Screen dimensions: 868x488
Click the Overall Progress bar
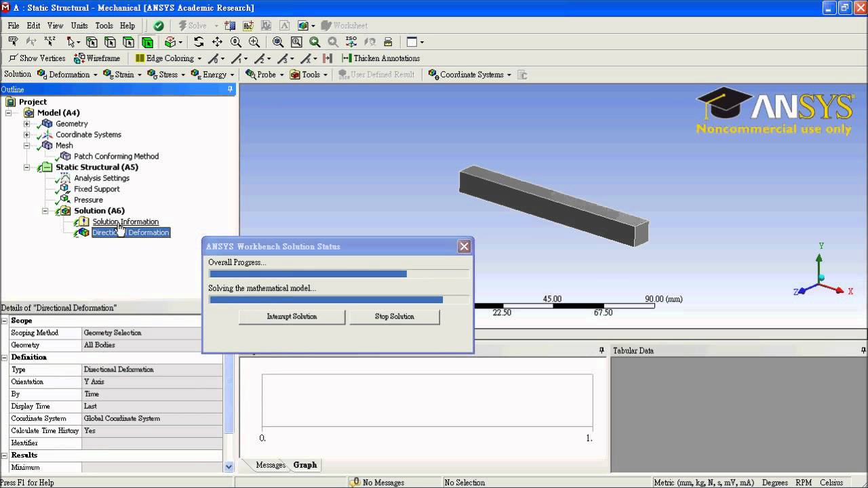click(339, 274)
